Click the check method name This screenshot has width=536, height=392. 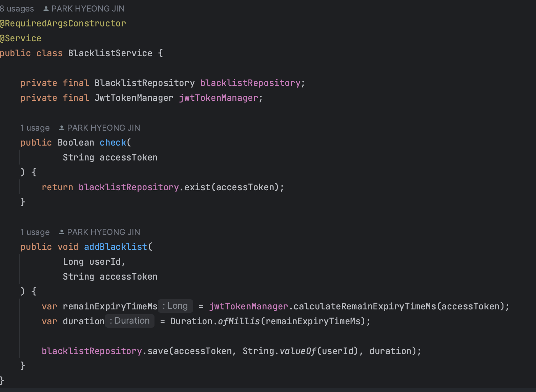pyautogui.click(x=113, y=143)
